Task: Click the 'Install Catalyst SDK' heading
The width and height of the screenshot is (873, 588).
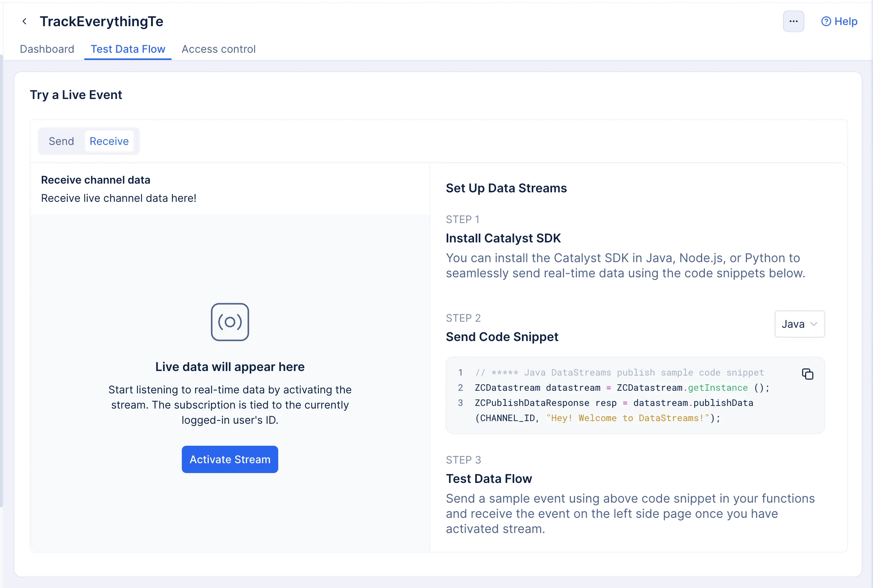Action: coord(503,238)
